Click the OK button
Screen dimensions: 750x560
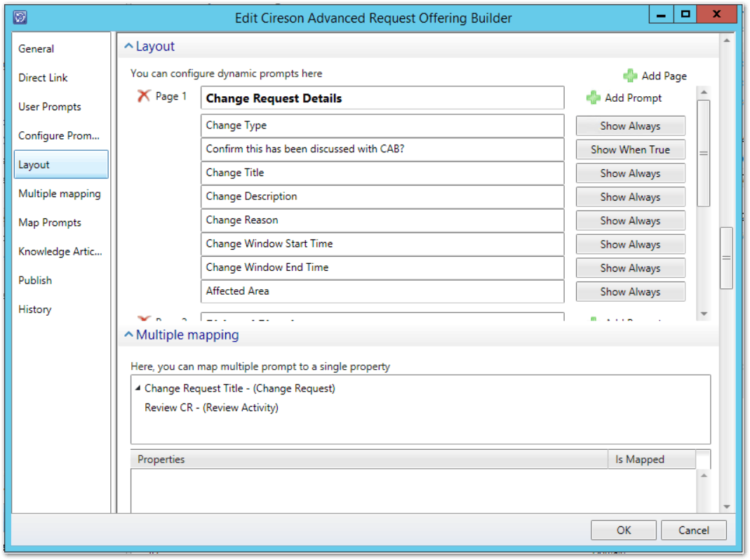tap(624, 531)
